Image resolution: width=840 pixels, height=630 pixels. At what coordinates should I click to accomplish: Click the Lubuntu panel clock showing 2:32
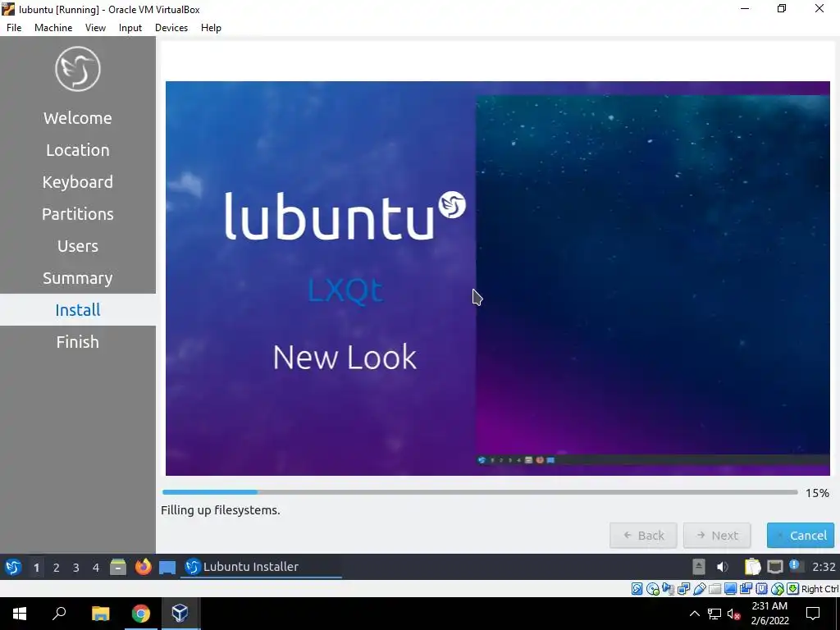coord(824,567)
